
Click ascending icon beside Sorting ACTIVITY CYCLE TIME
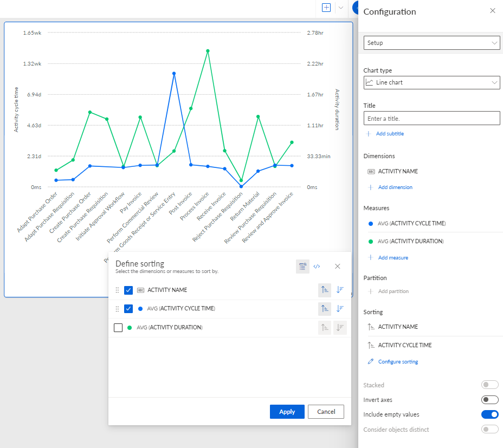[371, 345]
